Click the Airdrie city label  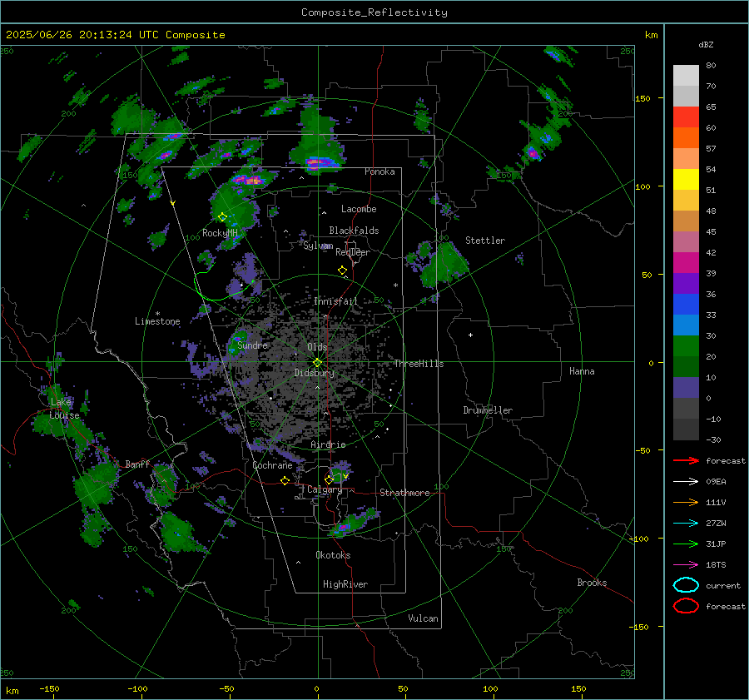(328, 444)
